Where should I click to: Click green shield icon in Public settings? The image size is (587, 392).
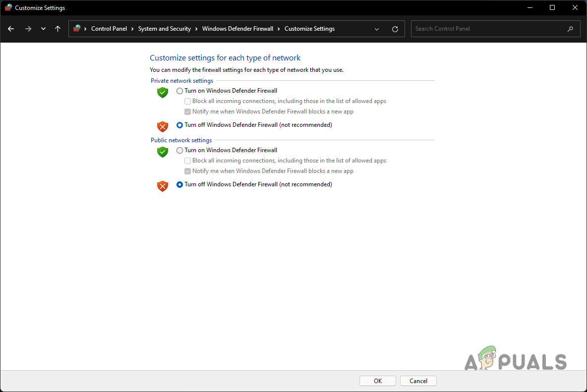[x=163, y=152]
